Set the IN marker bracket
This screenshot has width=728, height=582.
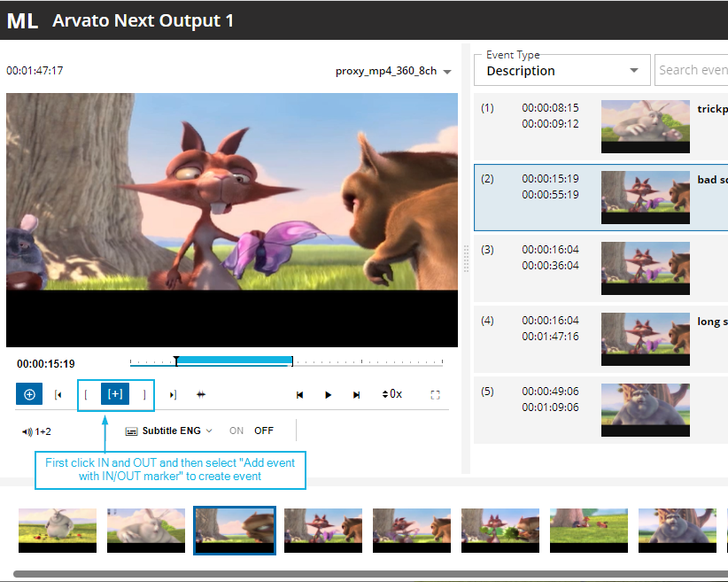click(86, 395)
